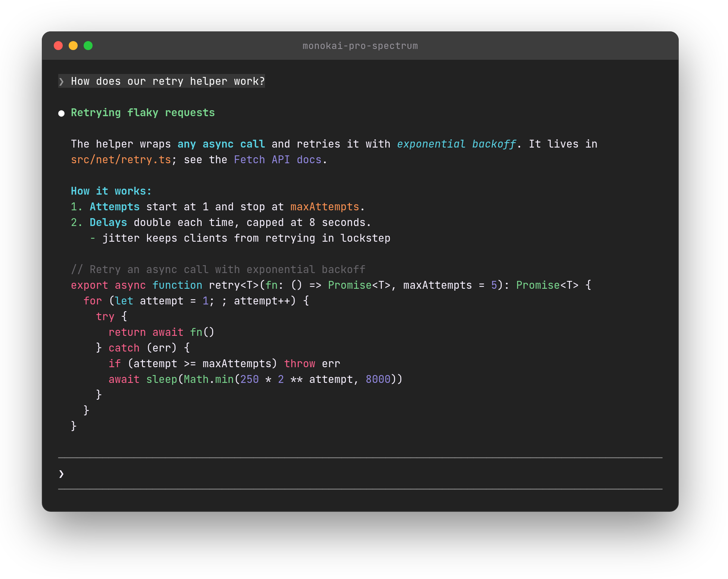Click the green zoom window button
This screenshot has height=579, width=728.
pos(88,46)
